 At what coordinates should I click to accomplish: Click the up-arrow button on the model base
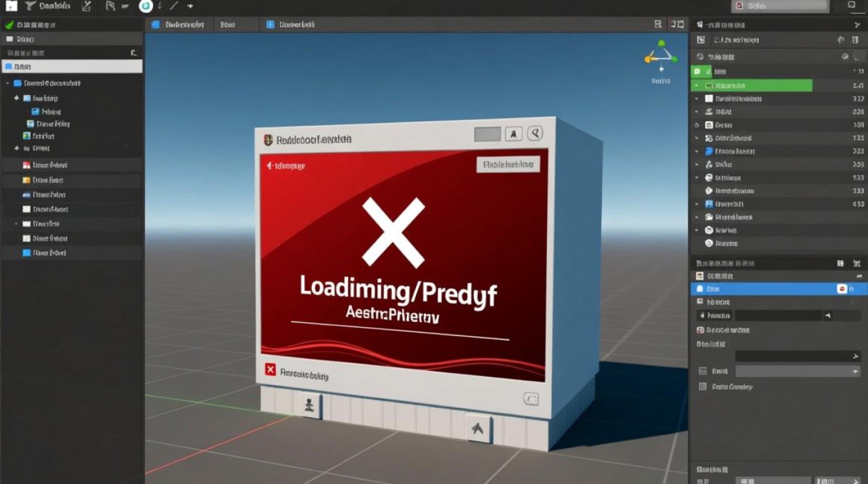[x=477, y=429]
